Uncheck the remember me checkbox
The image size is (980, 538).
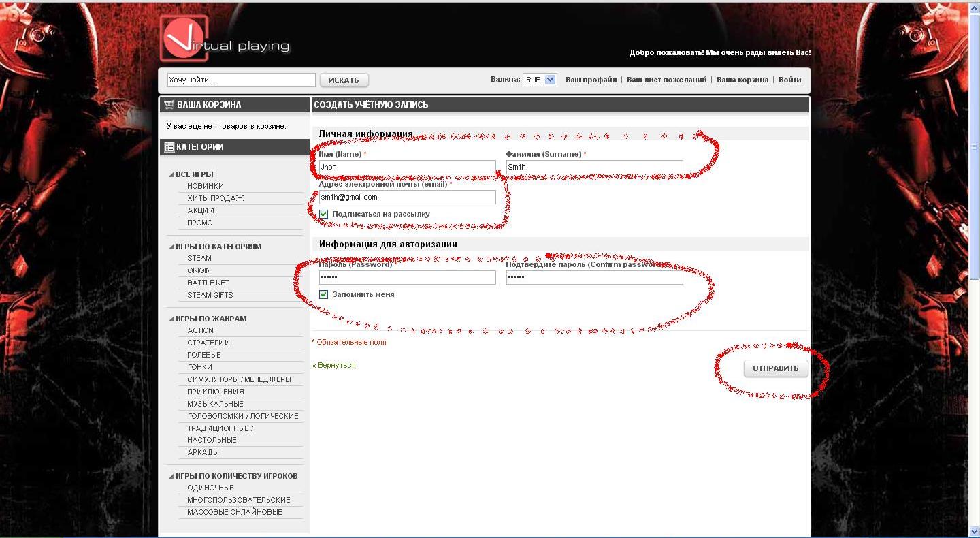point(324,294)
